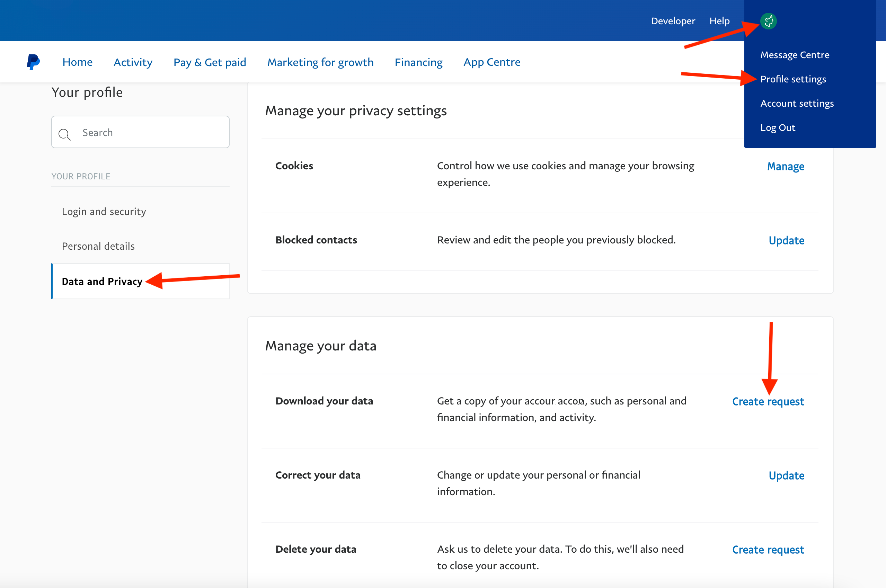
Task: Go to the Home tab
Action: coord(77,62)
